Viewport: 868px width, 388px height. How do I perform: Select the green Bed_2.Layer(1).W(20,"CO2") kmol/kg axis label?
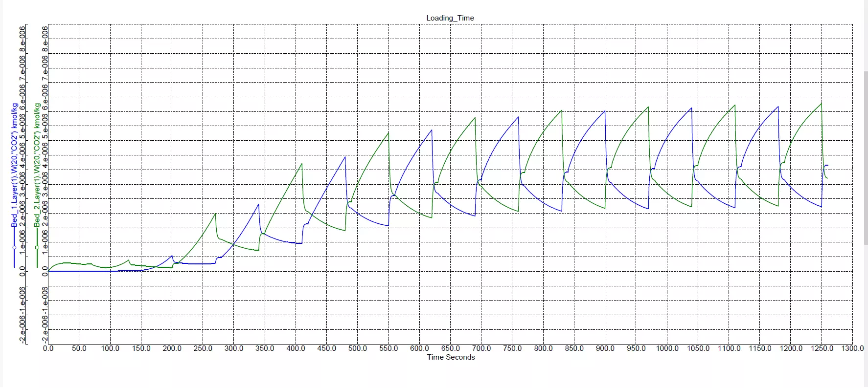pyautogui.click(x=37, y=165)
